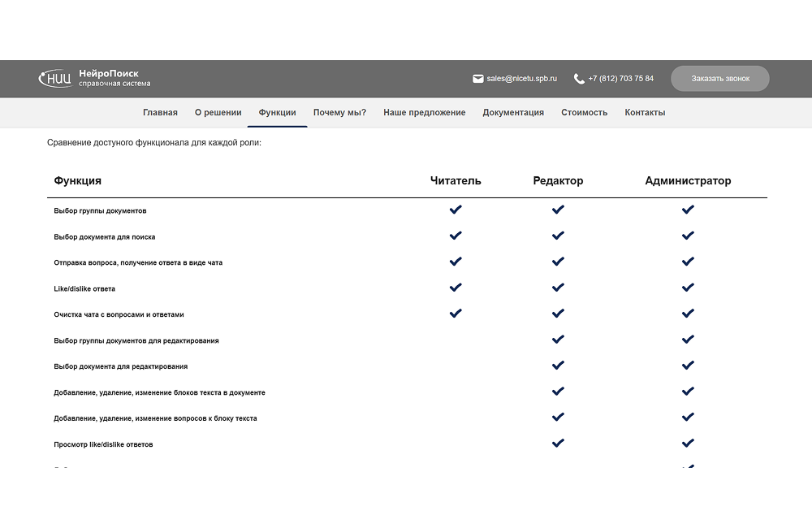The image size is (812, 528).
Task: Navigate to Документация page
Action: 513,113
